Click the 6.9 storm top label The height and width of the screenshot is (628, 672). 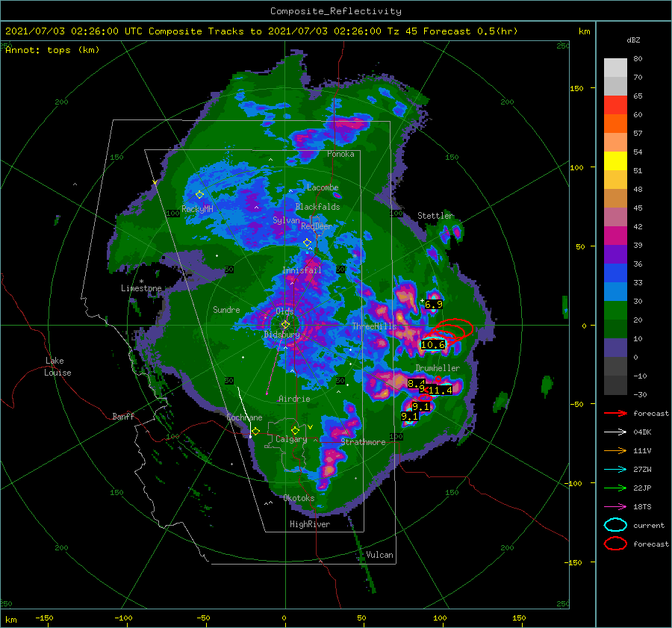434,305
